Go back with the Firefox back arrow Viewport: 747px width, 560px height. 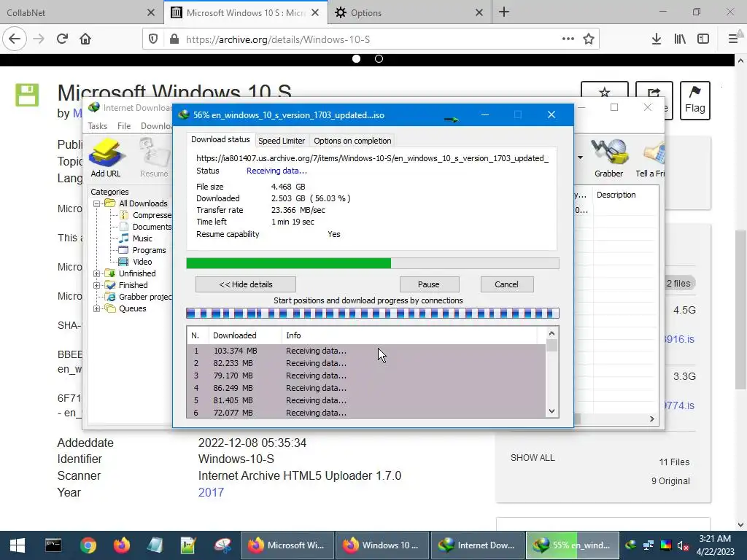tap(15, 39)
